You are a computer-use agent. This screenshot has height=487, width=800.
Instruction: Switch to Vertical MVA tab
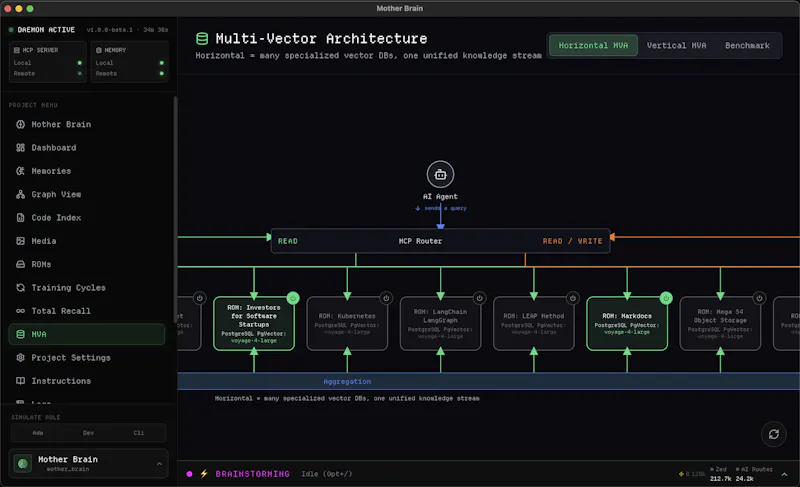click(x=677, y=45)
